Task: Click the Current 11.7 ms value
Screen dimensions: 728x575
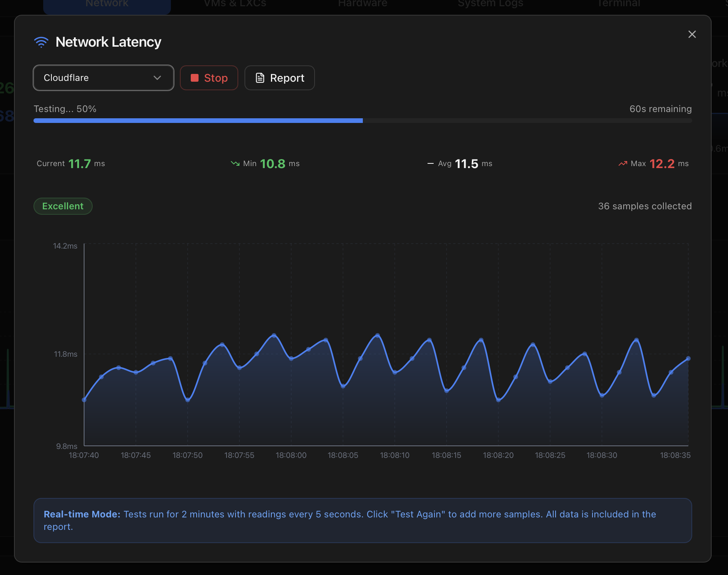Action: 80,164
